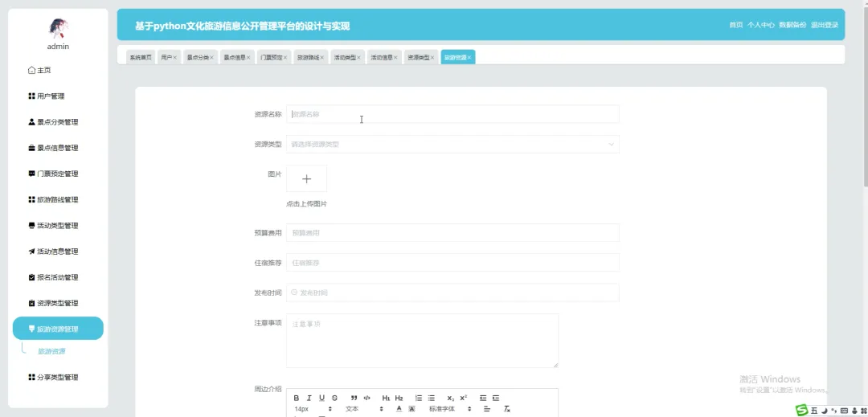Insert a code block in editor

coord(366,398)
